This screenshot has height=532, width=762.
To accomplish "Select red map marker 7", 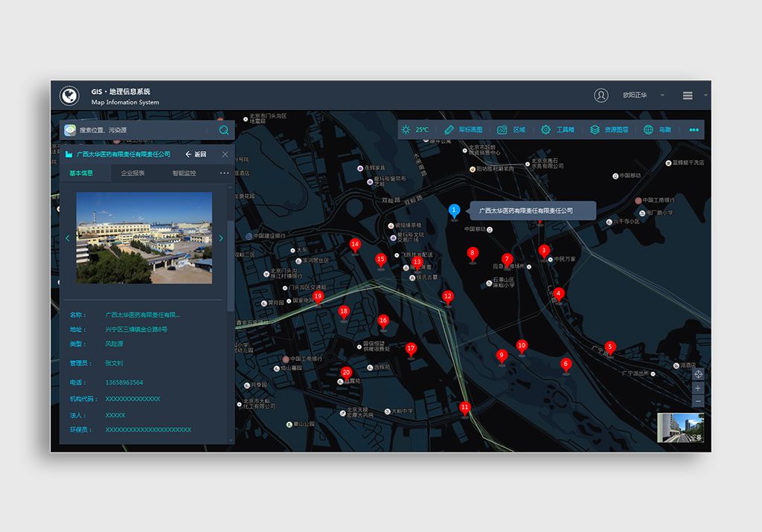I will pyautogui.click(x=507, y=260).
